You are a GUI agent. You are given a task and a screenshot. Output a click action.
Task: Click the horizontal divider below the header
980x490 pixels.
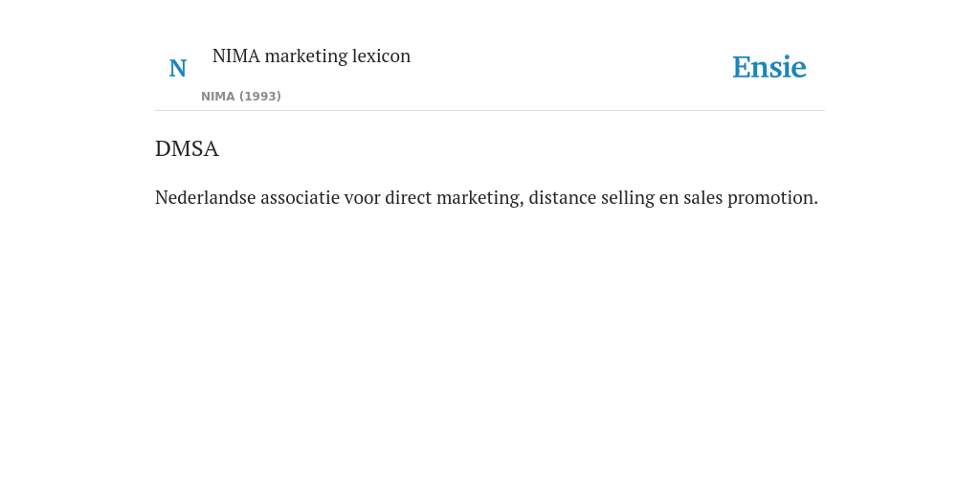pos(490,111)
